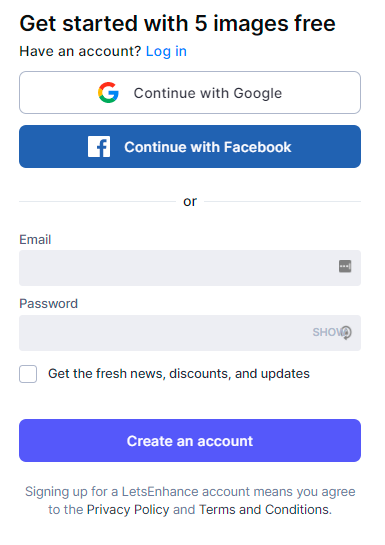Click the 'or' divider text

[190, 201]
